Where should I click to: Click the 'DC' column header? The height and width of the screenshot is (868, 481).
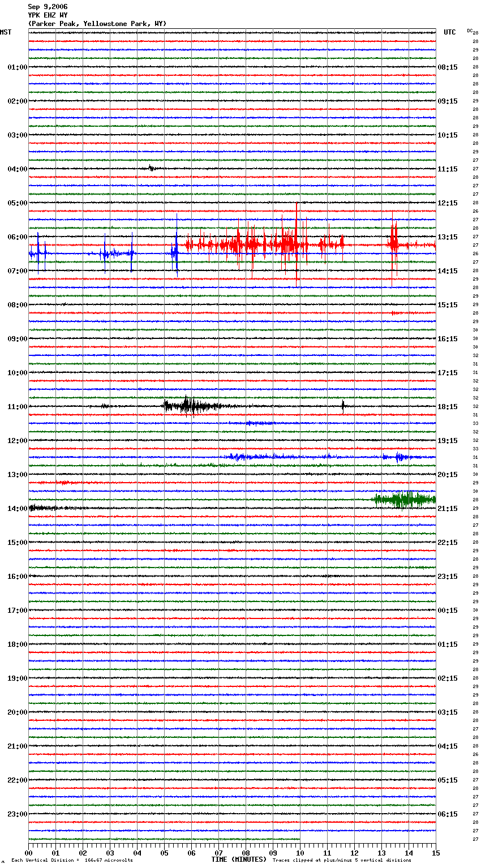coord(470,31)
